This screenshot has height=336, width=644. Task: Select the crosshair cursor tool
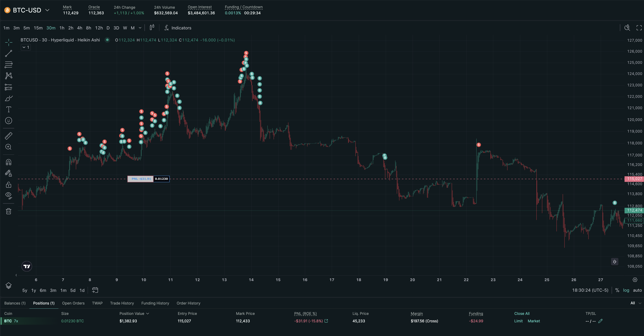click(x=8, y=42)
